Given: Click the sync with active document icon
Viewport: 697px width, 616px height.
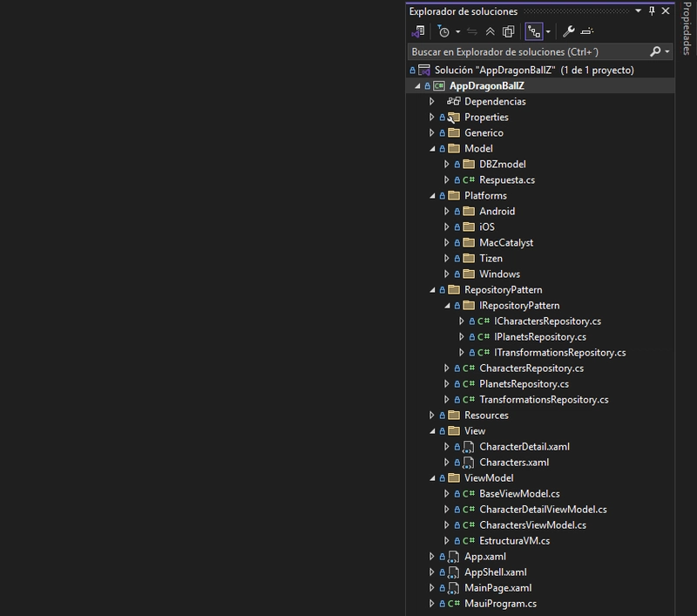Looking at the screenshot, I should pyautogui.click(x=471, y=31).
